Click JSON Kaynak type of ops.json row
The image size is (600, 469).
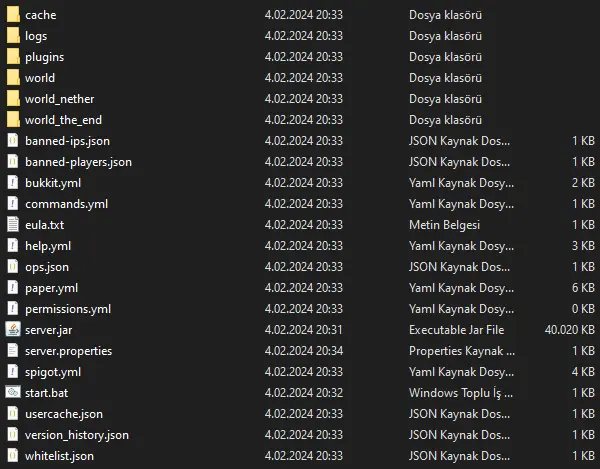460,267
